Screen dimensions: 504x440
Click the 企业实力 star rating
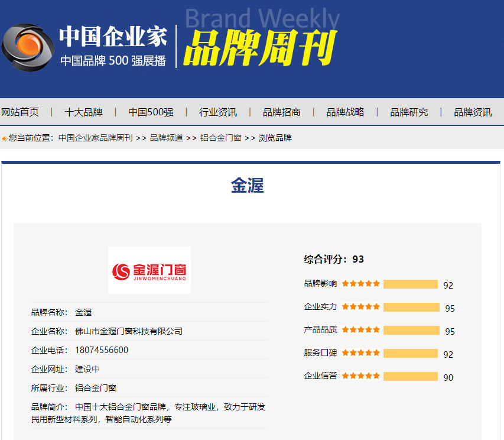click(360, 306)
